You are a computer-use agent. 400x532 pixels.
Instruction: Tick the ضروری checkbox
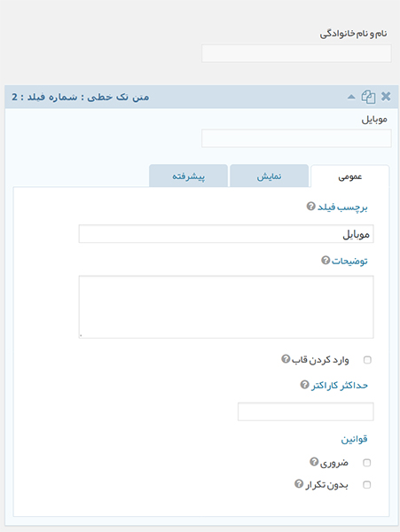pyautogui.click(x=367, y=463)
